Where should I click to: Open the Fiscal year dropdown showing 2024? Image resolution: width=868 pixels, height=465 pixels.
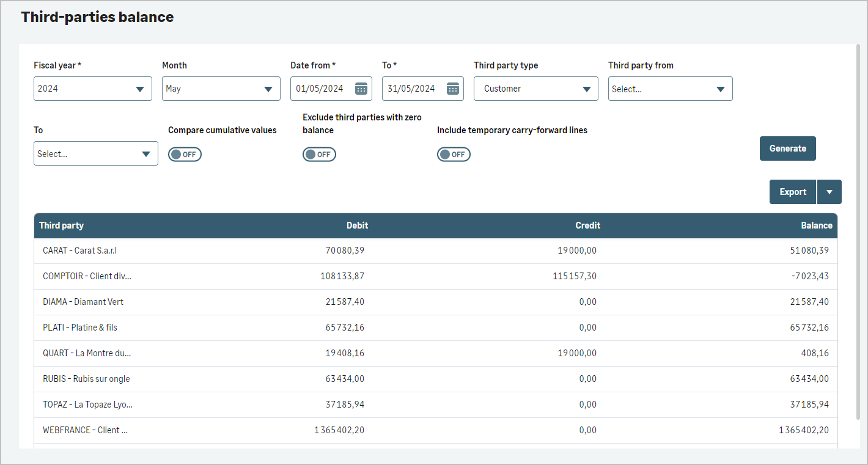click(x=93, y=89)
